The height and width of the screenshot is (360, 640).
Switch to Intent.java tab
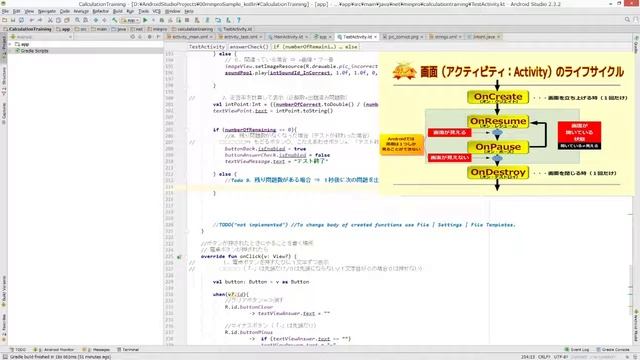point(483,37)
